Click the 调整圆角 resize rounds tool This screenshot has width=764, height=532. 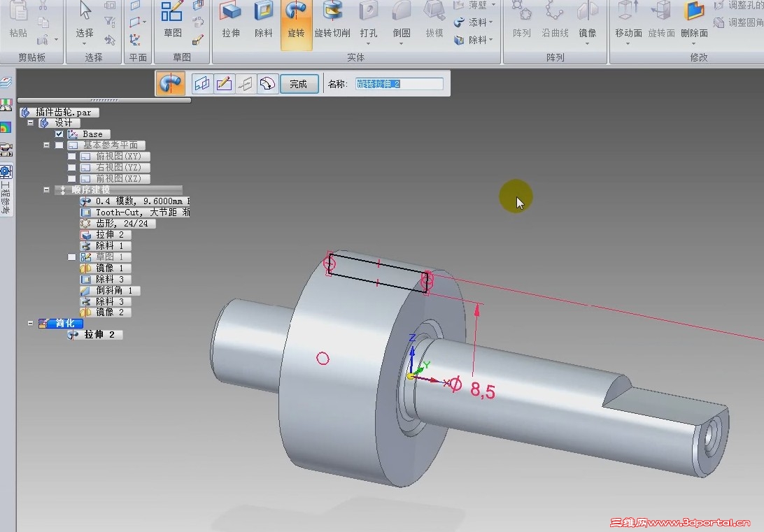739,22
